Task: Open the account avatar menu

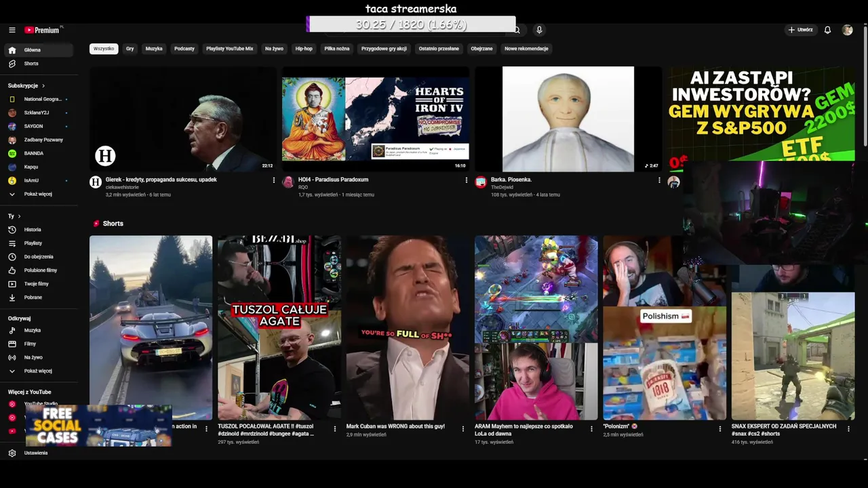Action: pyautogui.click(x=847, y=30)
